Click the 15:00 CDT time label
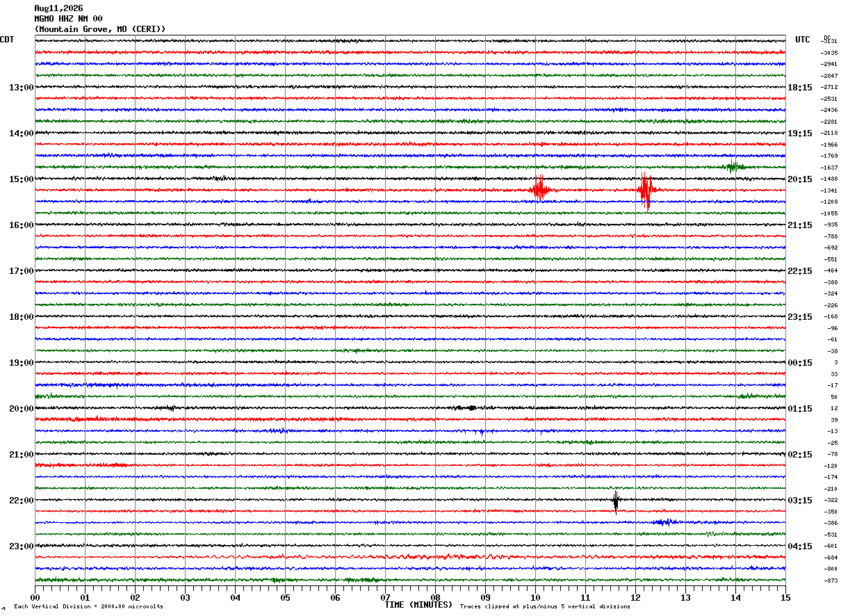The width and height of the screenshot is (841, 616). click(x=21, y=179)
